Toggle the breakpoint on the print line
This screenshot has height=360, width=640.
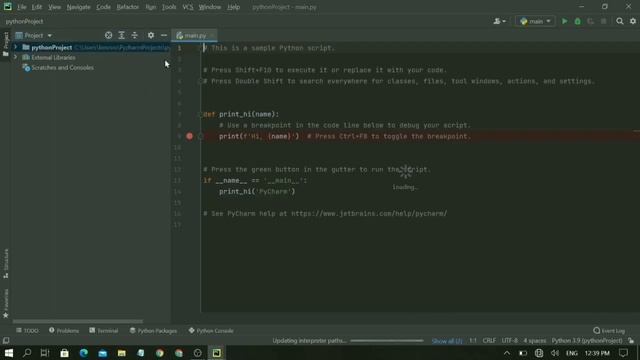click(x=189, y=136)
